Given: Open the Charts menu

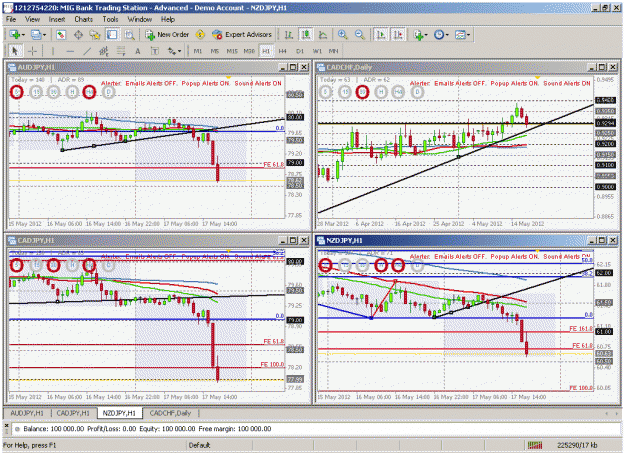Looking at the screenshot, I should coord(83,19).
